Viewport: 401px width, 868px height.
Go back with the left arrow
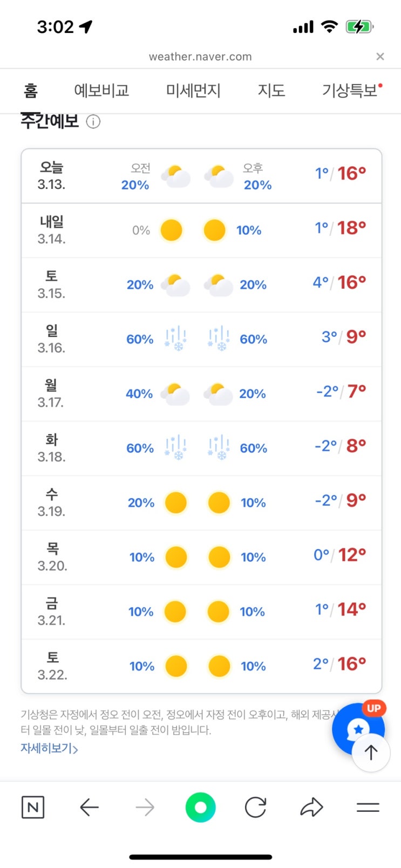click(89, 808)
